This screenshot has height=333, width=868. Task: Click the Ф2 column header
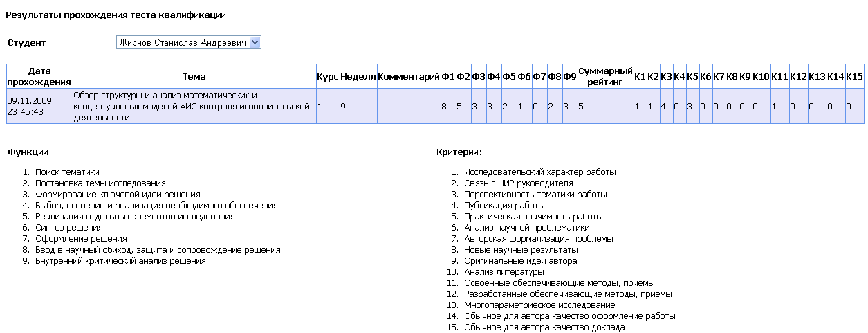coord(463,76)
